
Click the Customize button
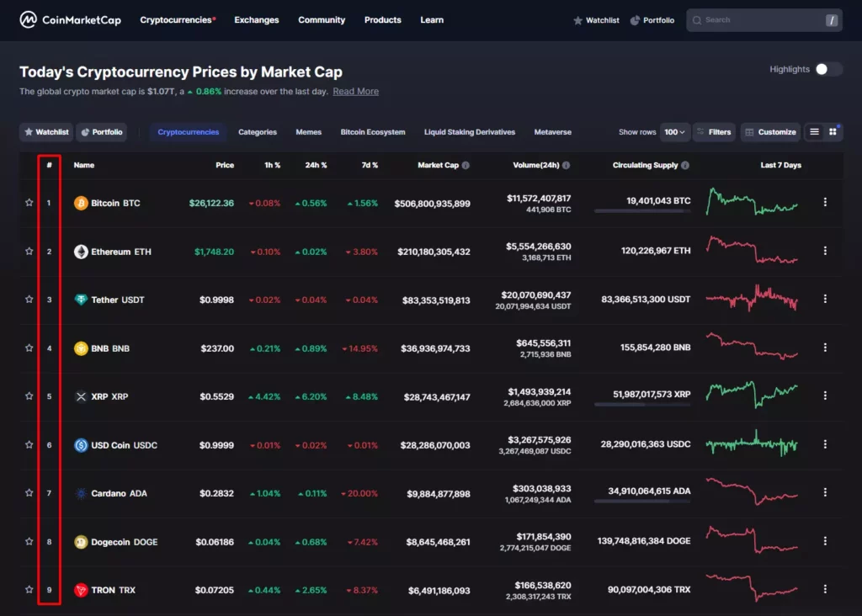769,132
